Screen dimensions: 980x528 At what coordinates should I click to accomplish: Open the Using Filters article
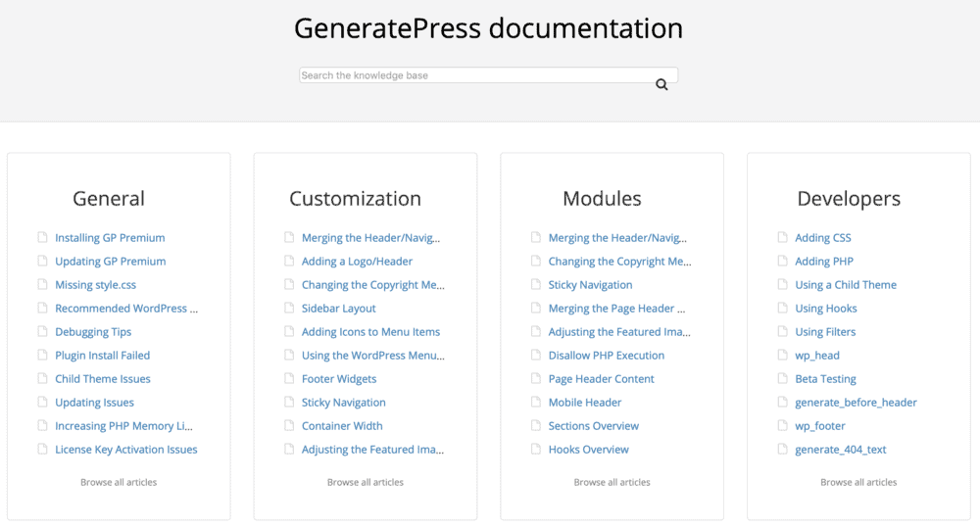click(825, 332)
